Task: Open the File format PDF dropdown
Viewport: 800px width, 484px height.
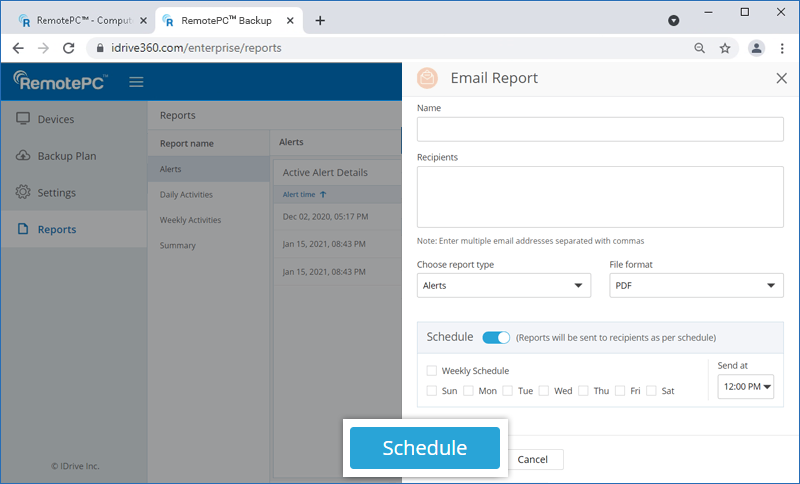Action: [x=696, y=286]
